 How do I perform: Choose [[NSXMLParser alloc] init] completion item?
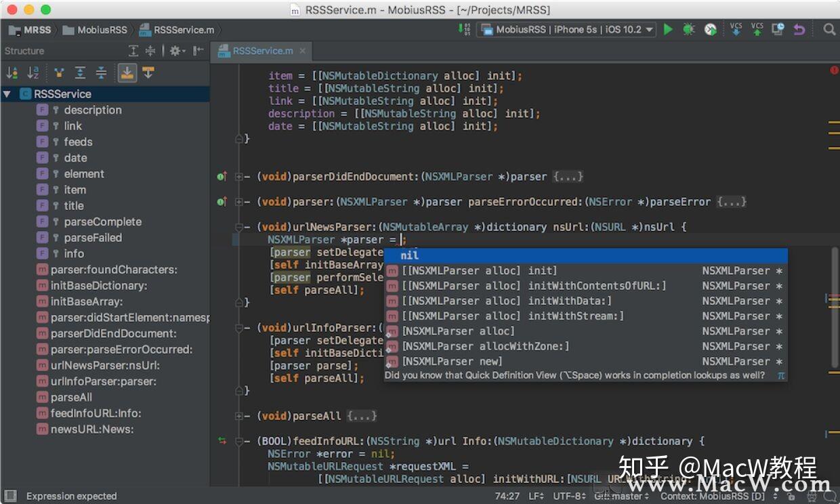tap(585, 270)
